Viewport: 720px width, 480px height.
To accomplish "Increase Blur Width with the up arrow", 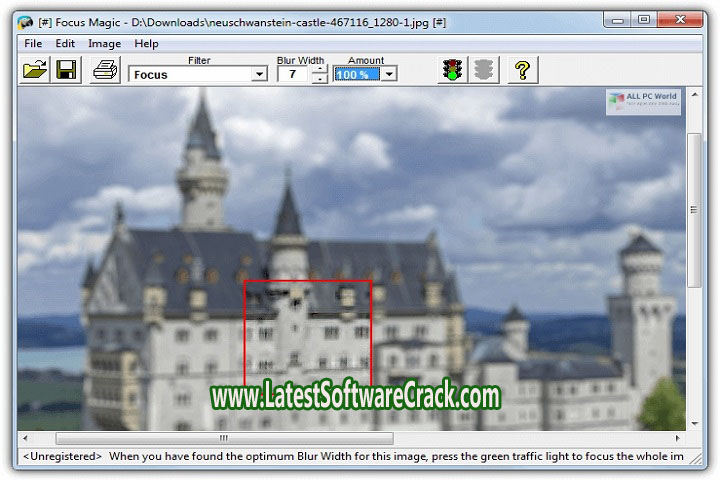I will click(x=319, y=69).
